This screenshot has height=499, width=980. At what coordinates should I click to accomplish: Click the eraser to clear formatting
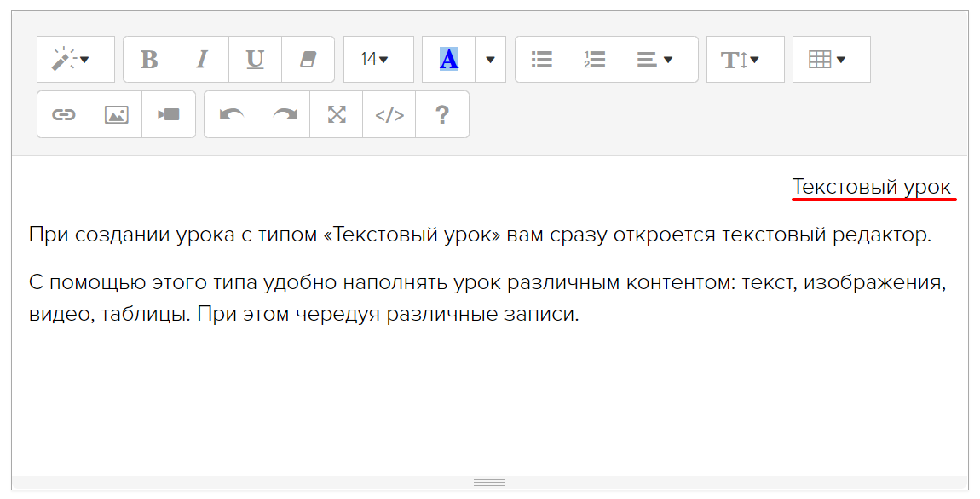tap(308, 60)
